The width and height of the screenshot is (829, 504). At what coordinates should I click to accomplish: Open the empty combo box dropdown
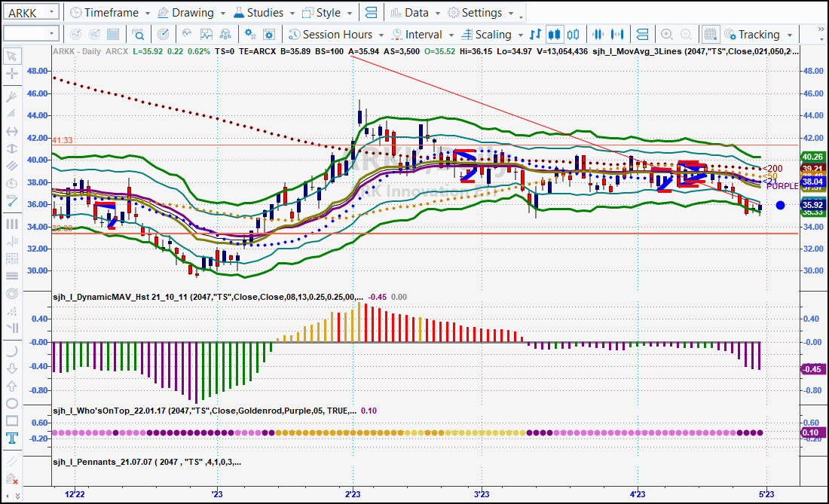[x=51, y=34]
